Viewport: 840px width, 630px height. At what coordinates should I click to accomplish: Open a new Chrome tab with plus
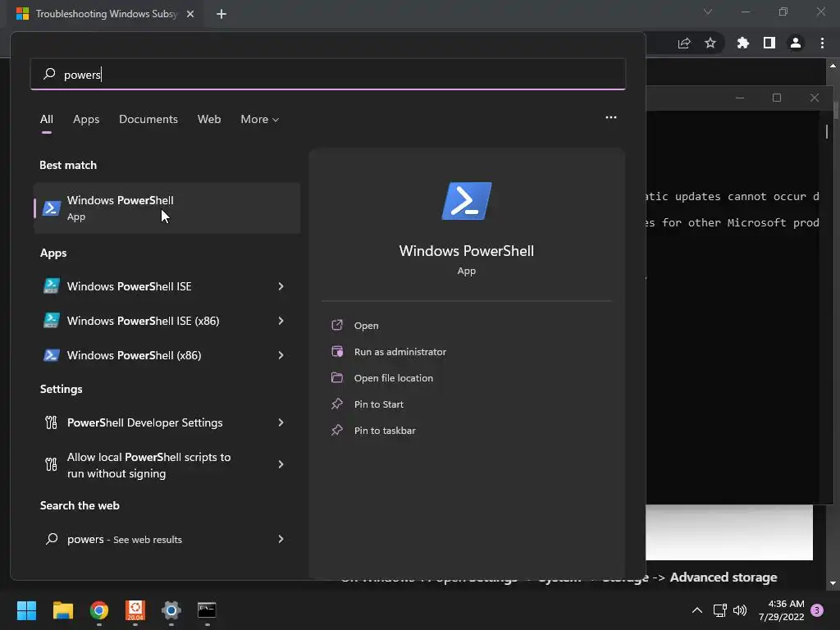pyautogui.click(x=221, y=14)
